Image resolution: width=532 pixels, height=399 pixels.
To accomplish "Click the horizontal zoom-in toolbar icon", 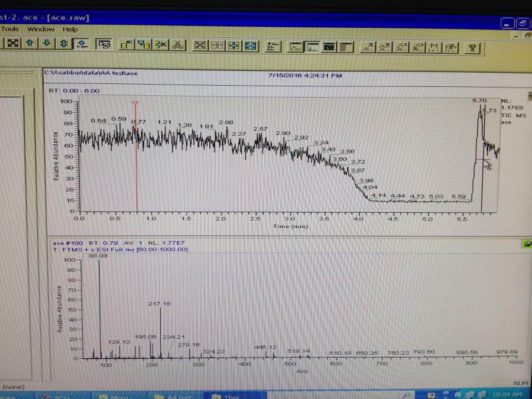I will point(200,46).
